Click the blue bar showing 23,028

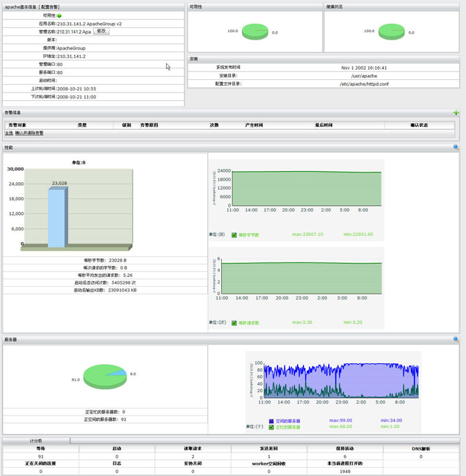(x=57, y=217)
